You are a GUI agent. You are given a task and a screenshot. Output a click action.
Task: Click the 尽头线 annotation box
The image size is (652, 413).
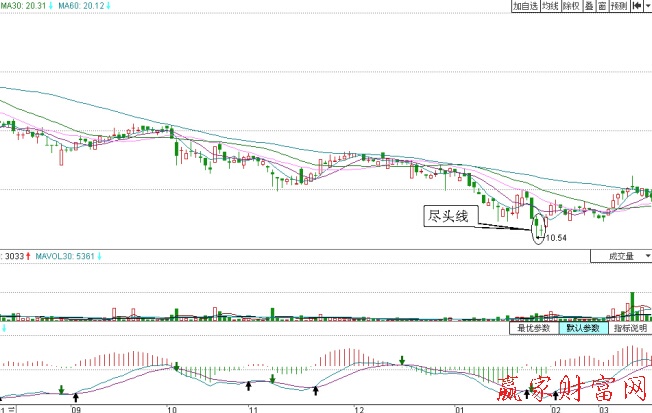pyautogui.click(x=446, y=215)
